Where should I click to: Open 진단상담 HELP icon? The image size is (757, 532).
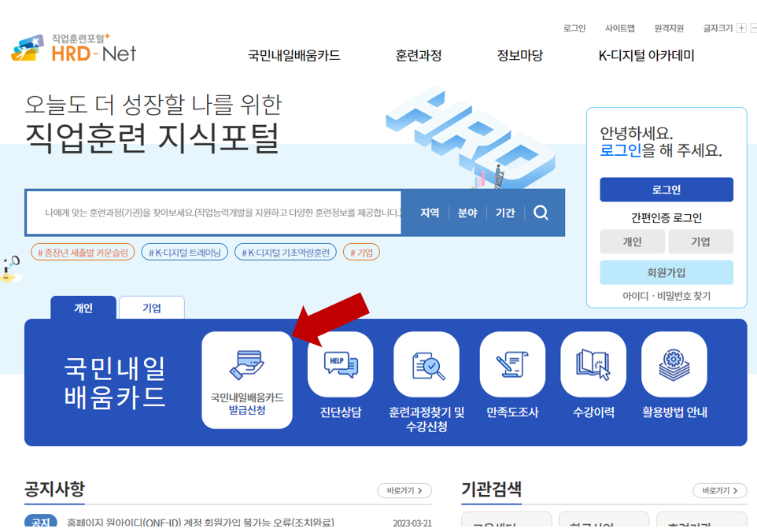pos(341,364)
